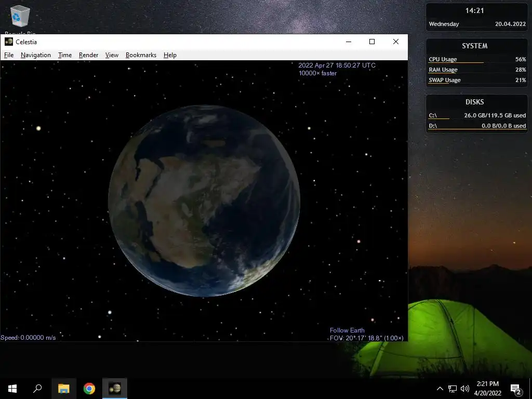Maximize the Celestia window

click(372, 42)
